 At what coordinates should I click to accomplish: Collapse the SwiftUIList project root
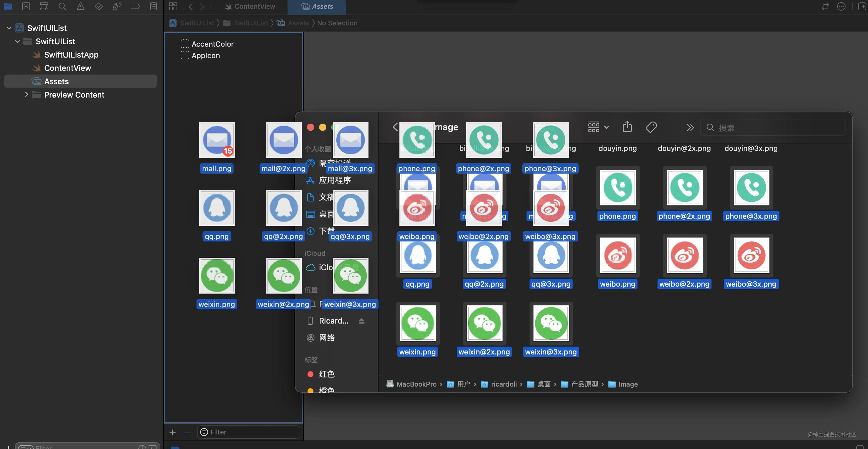[9, 28]
